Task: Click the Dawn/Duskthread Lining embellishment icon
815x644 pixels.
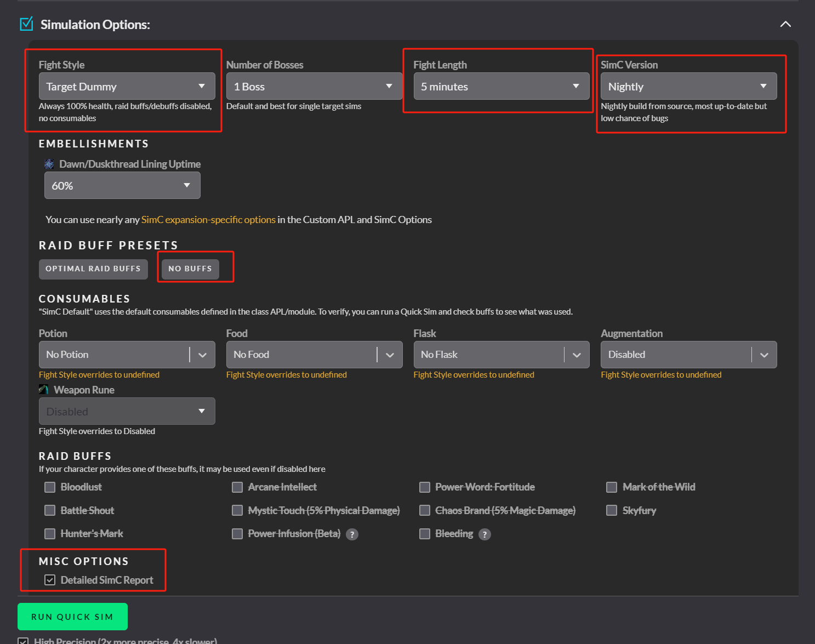Action: (x=49, y=164)
